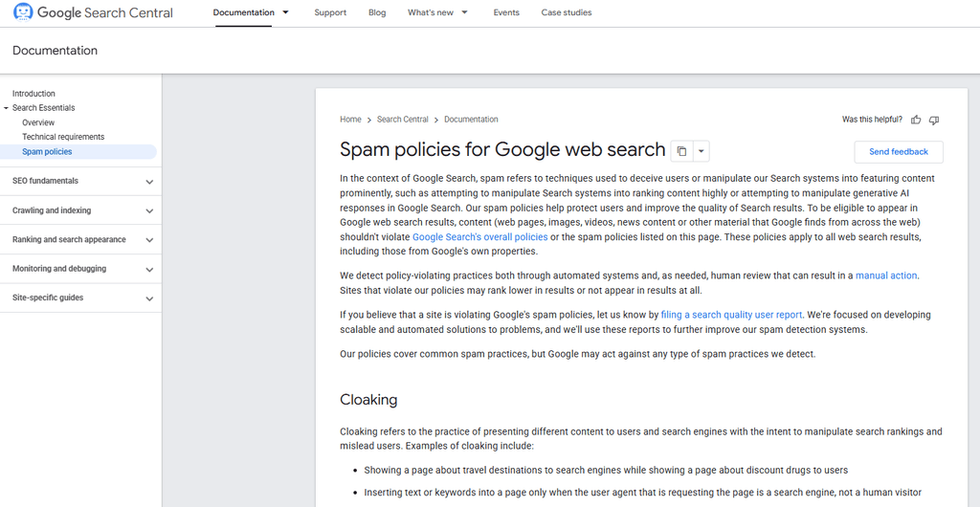Click the Cloaking section heading
The height and width of the screenshot is (507, 980).
(x=368, y=400)
